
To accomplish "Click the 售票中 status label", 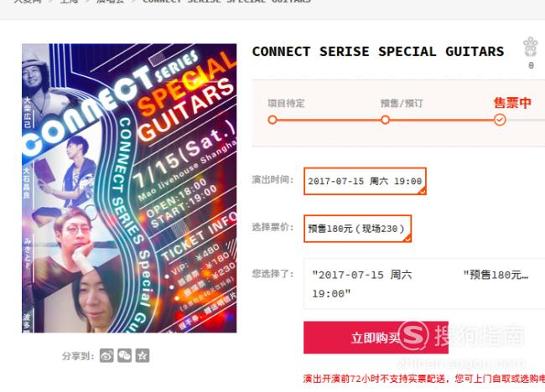I will pyautogui.click(x=512, y=103).
